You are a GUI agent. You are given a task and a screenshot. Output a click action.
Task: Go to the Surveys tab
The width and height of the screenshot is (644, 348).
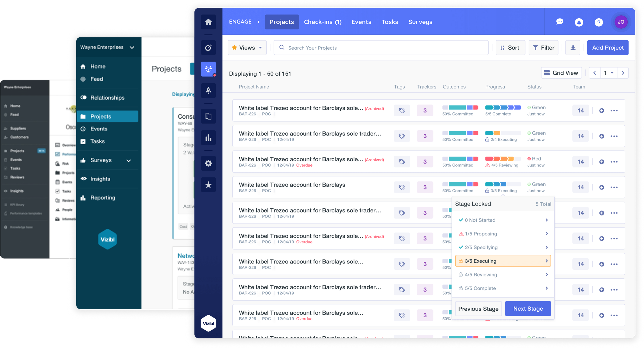[420, 22]
